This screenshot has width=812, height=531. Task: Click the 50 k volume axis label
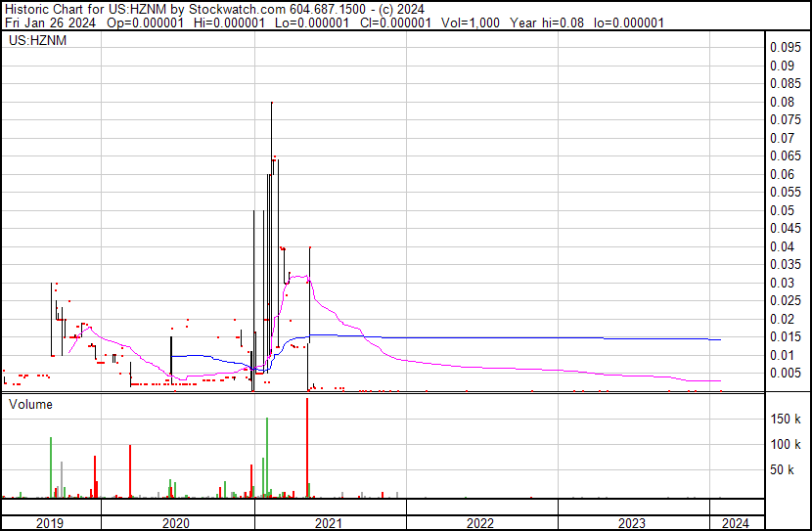(787, 470)
